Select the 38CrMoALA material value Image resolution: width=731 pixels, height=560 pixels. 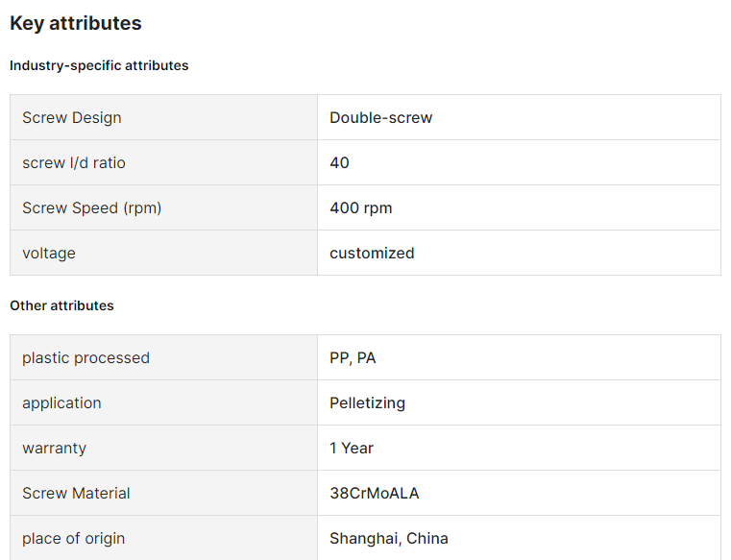(375, 493)
